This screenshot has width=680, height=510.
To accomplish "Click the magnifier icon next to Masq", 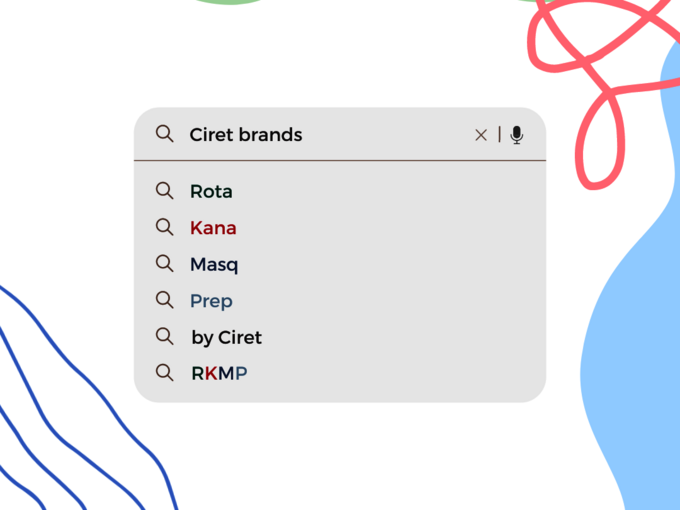I will (165, 264).
